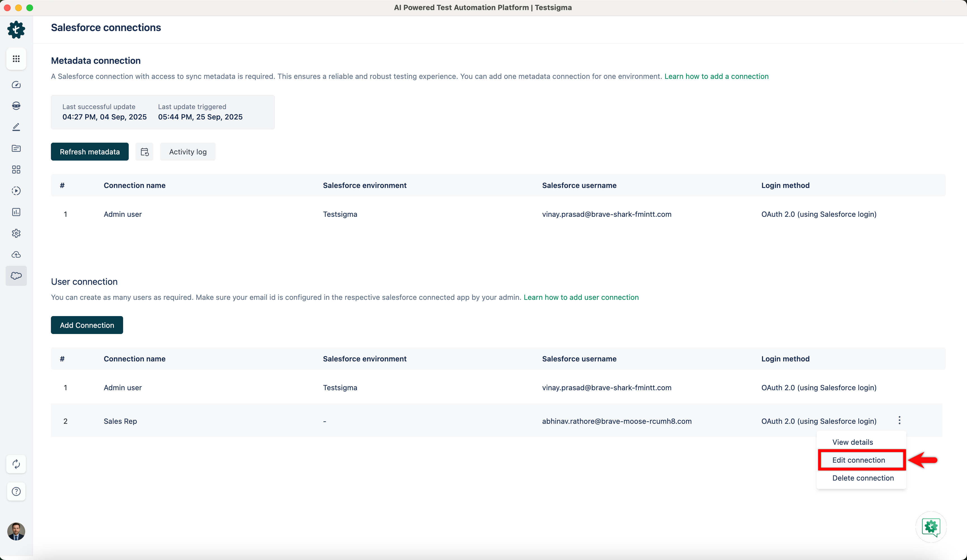Open the reports bar chart icon
967x560 pixels.
tap(16, 212)
